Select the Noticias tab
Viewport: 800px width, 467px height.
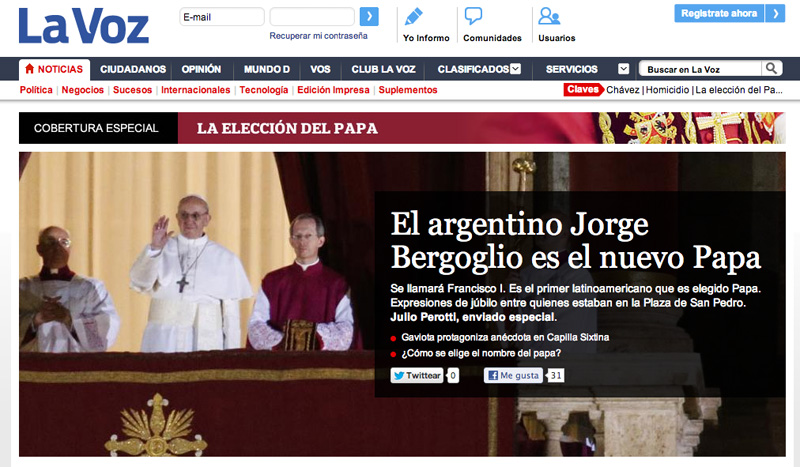54,69
